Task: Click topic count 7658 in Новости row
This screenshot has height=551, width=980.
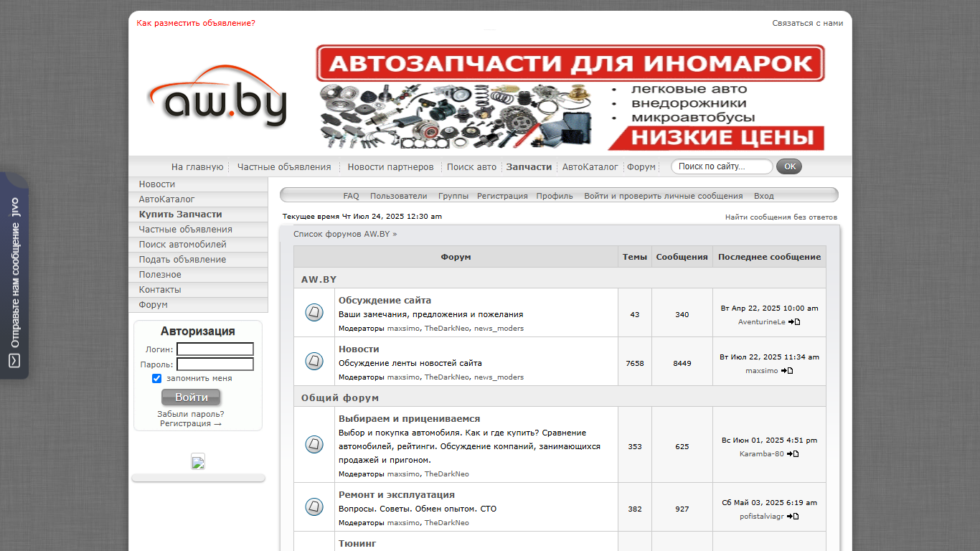Action: pos(635,363)
